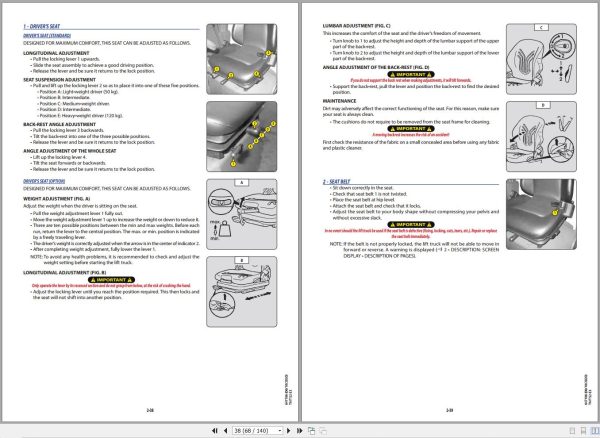Image resolution: width=600 pixels, height=438 pixels.
Task: Click IMPORTANT badge in the Maintenance section
Action: click(x=411, y=129)
